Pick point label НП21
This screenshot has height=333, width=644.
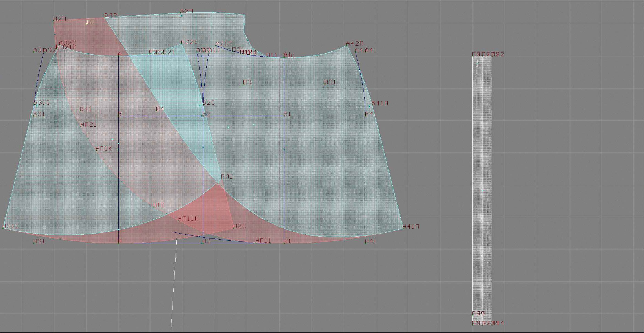click(88, 124)
